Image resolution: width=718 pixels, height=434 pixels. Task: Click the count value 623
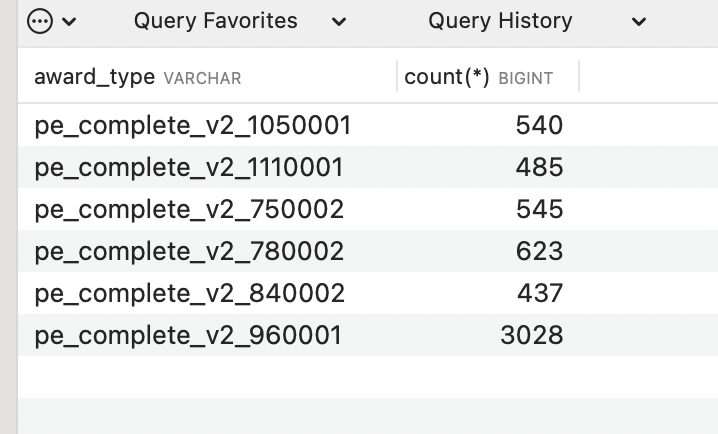(x=539, y=251)
